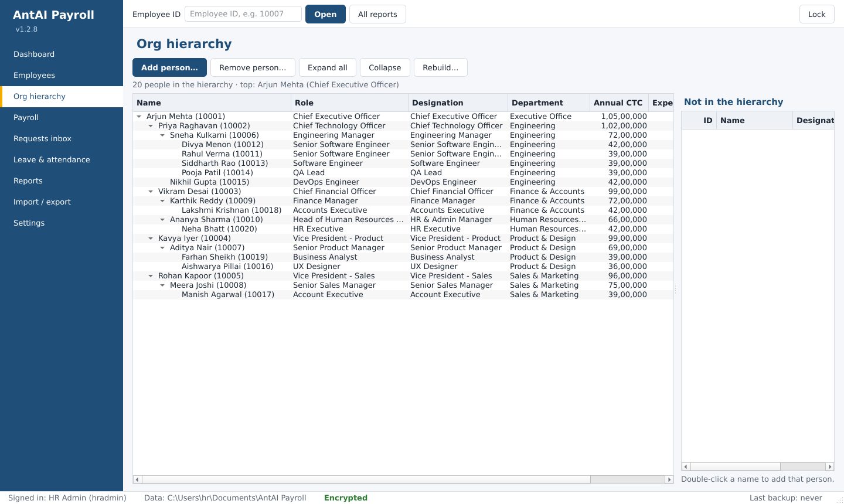The height and width of the screenshot is (504, 844).
Task: Select Farhan Sheikh (10019) row
Action: pyautogui.click(x=403, y=257)
